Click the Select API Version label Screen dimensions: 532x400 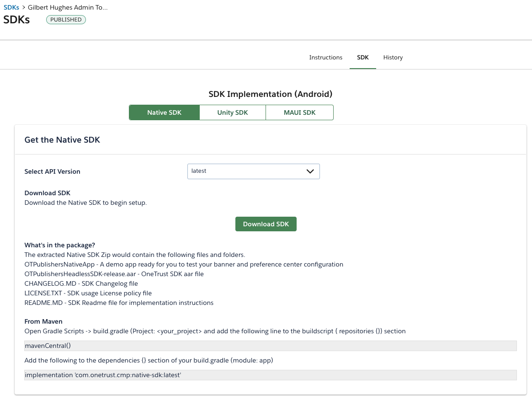pyautogui.click(x=52, y=171)
